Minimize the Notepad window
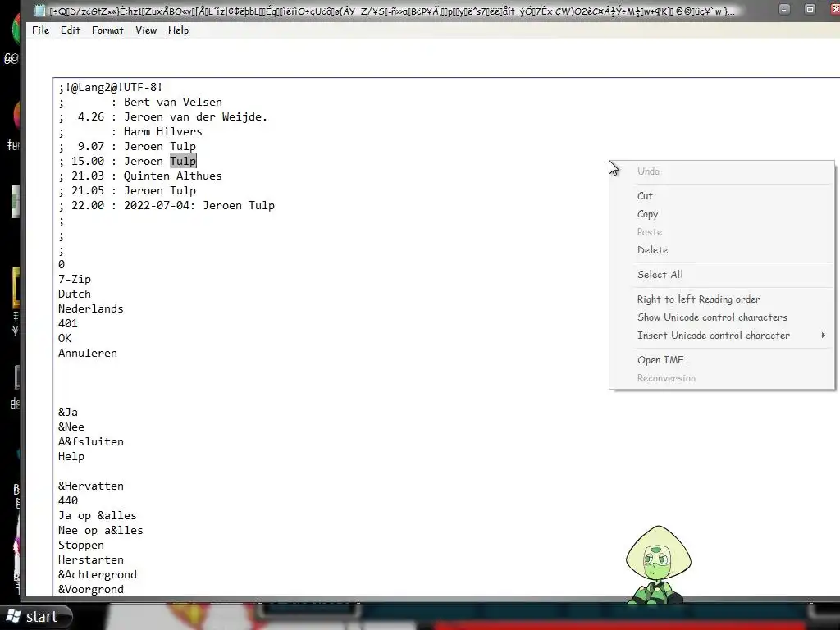The image size is (840, 630). (x=784, y=10)
